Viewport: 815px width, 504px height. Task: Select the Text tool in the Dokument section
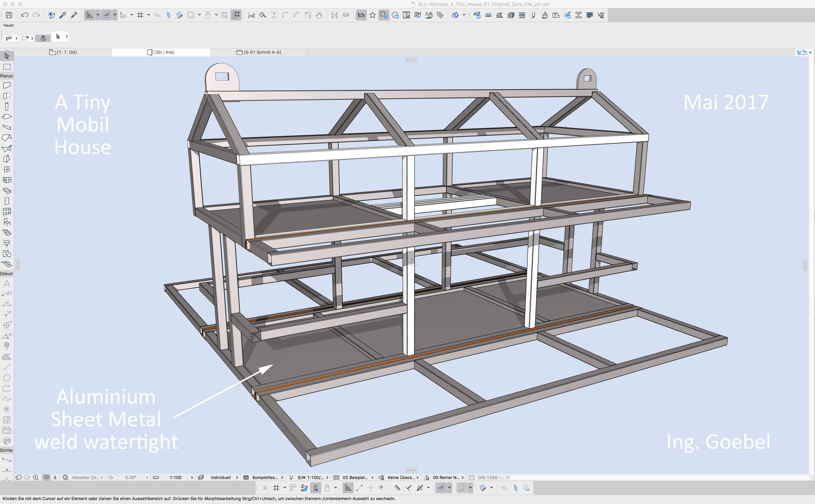(x=7, y=283)
